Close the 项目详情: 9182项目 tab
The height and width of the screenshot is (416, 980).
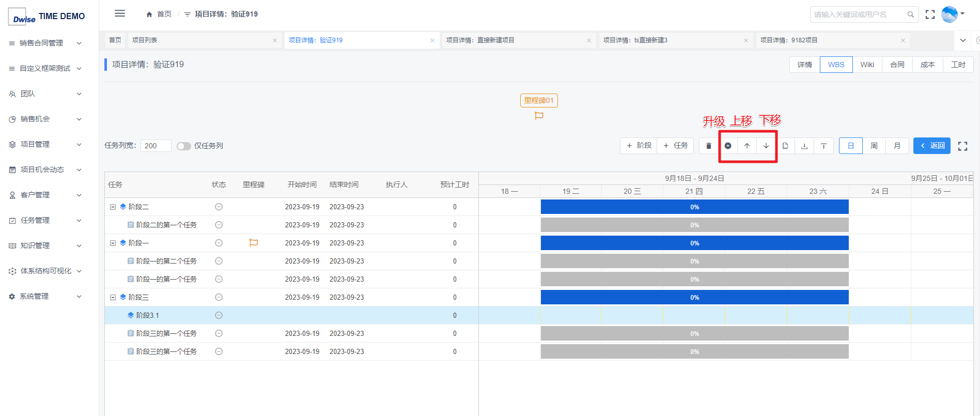click(x=903, y=40)
